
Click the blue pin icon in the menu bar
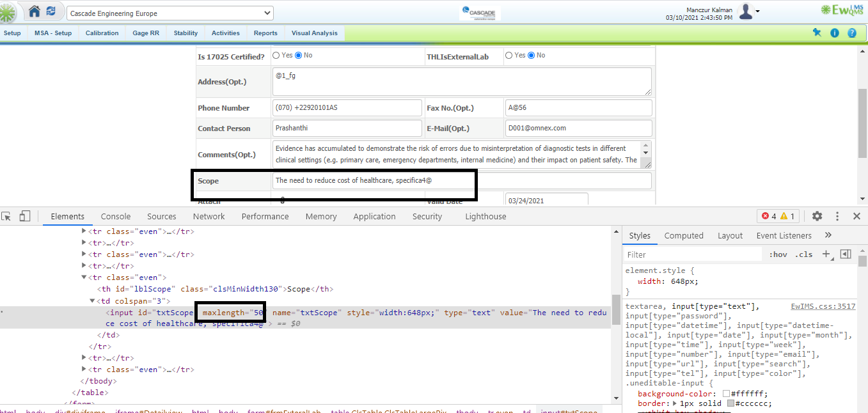(x=817, y=33)
